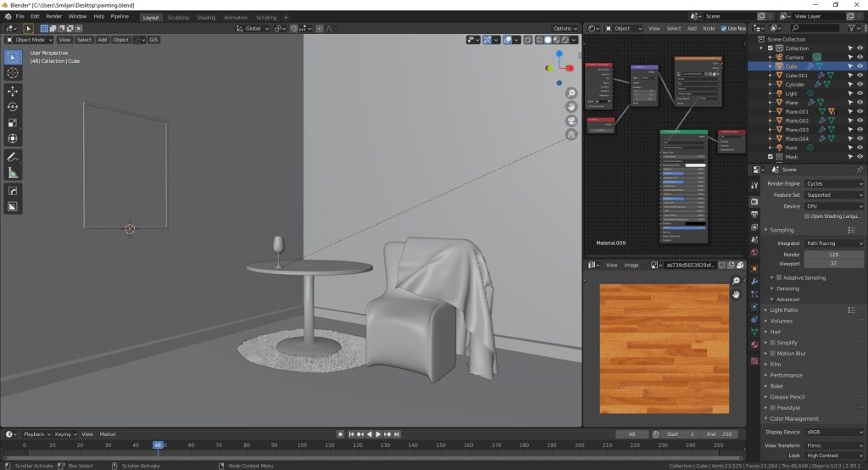Open the Object Mode dropdown
Viewport: 868px width, 470px height.
29,40
